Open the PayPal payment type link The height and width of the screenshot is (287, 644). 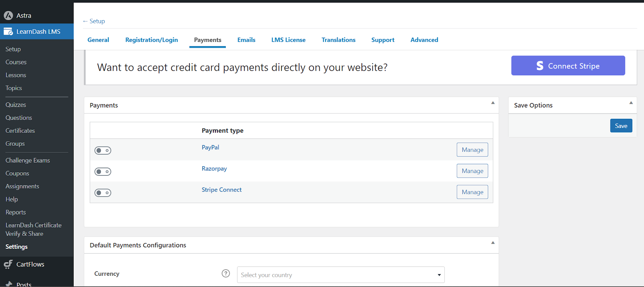coord(211,147)
